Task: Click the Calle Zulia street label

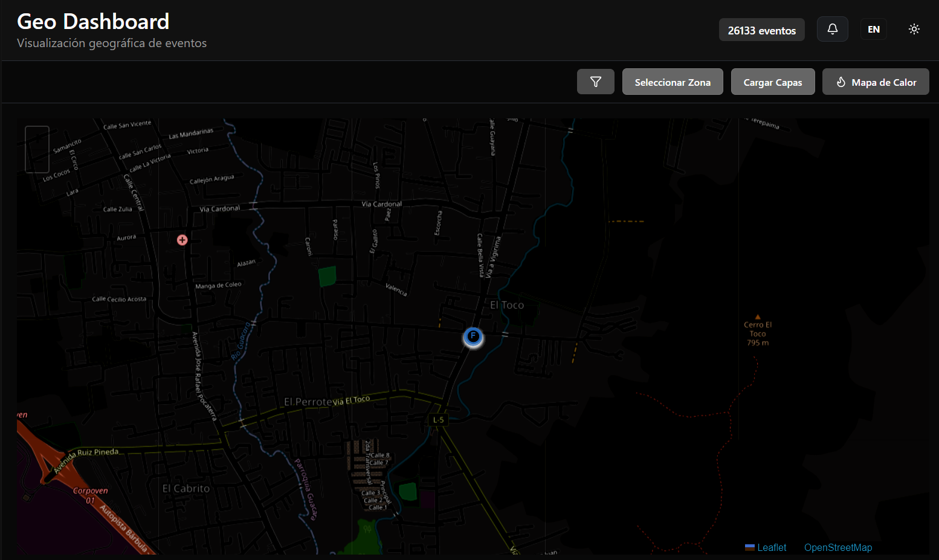Action: pyautogui.click(x=117, y=209)
